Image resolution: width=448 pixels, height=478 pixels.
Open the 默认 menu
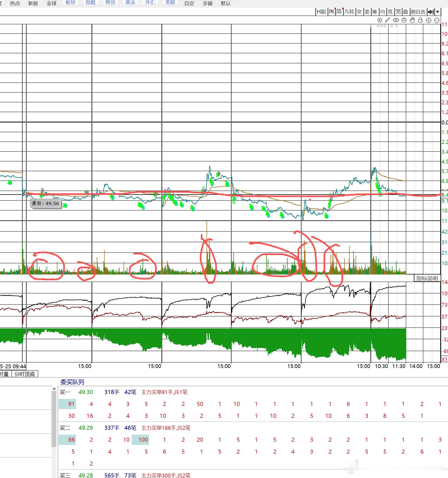(x=226, y=3)
